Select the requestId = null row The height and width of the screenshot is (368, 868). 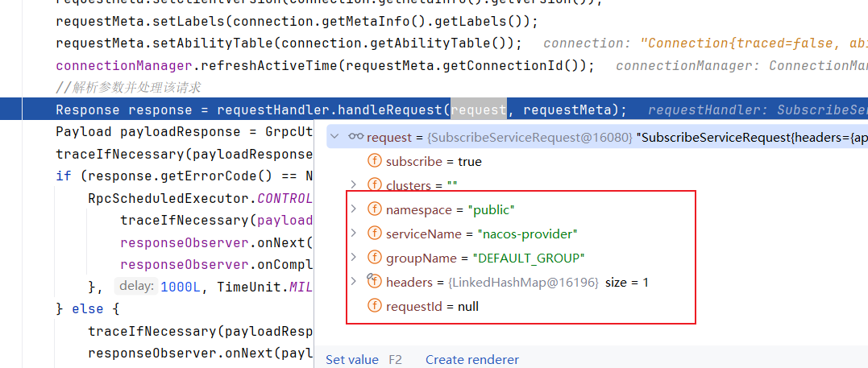pyautogui.click(x=432, y=306)
